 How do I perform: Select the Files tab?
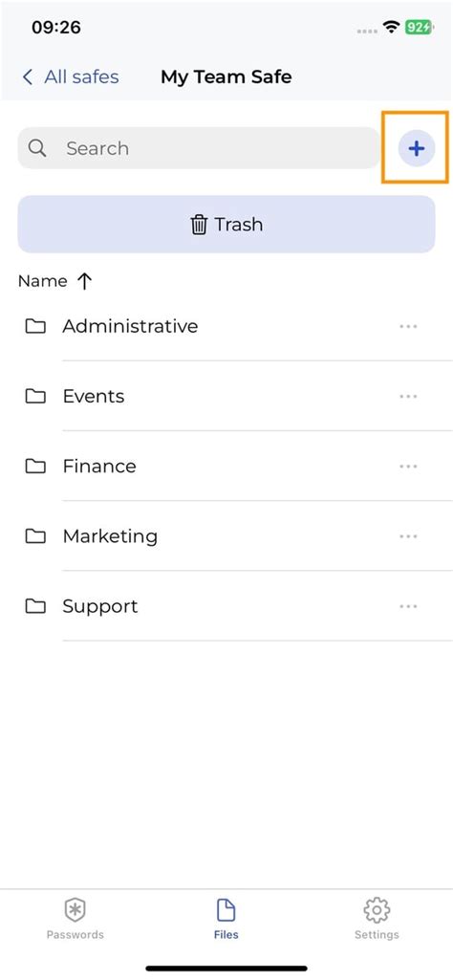[226, 919]
